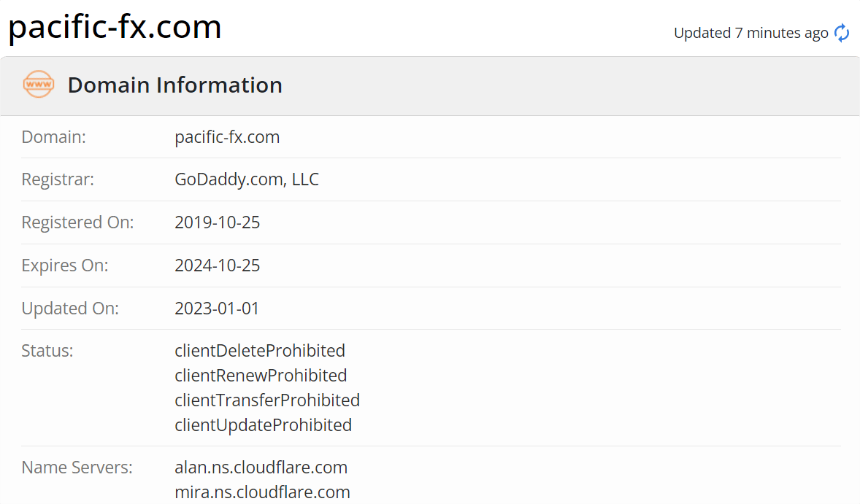Click the pacific-fx.com page title

(115, 27)
